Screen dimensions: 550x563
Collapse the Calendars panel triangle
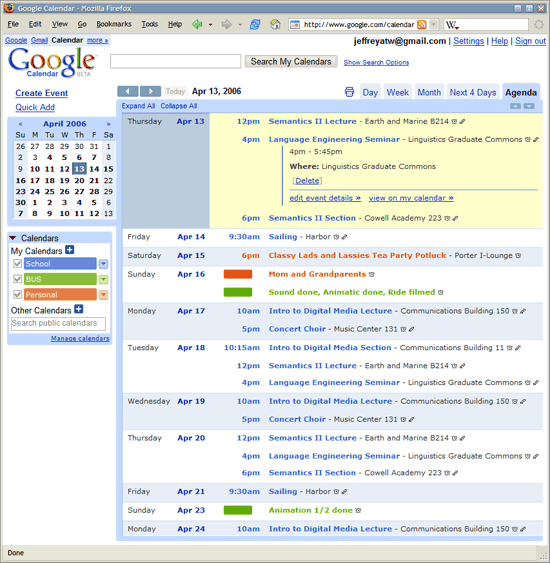point(13,238)
